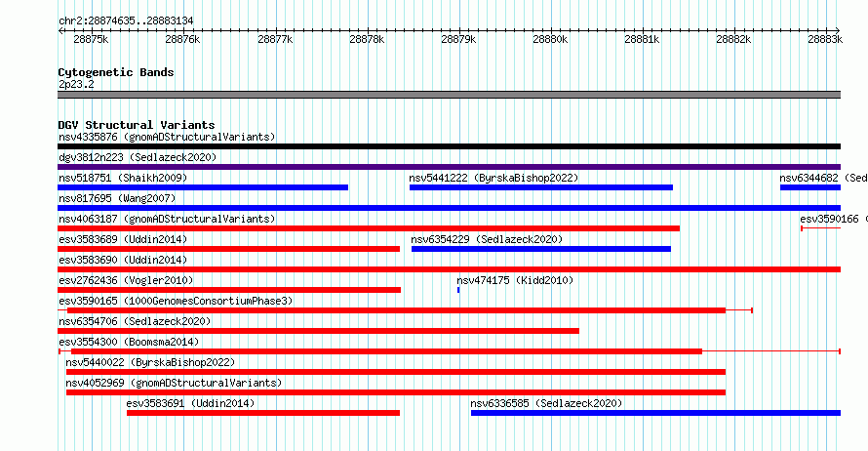Select the nsv6354229 (Sedlazeck2020) blue bar
The width and height of the screenshot is (868, 451).
pyautogui.click(x=541, y=249)
